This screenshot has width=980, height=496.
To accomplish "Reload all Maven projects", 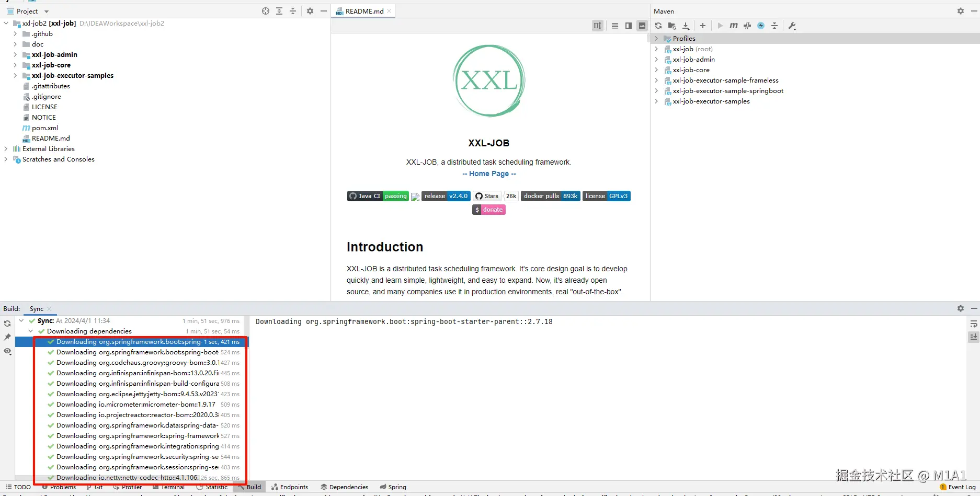I will (x=658, y=26).
